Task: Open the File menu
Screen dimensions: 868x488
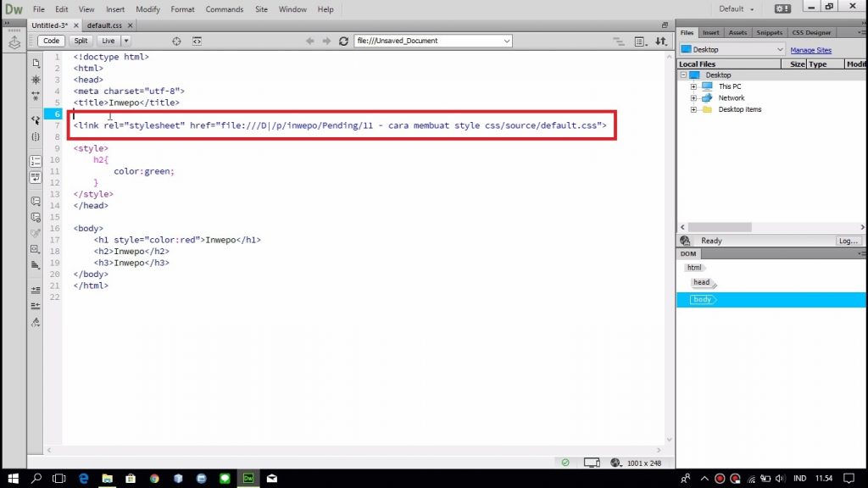Action: pos(39,9)
